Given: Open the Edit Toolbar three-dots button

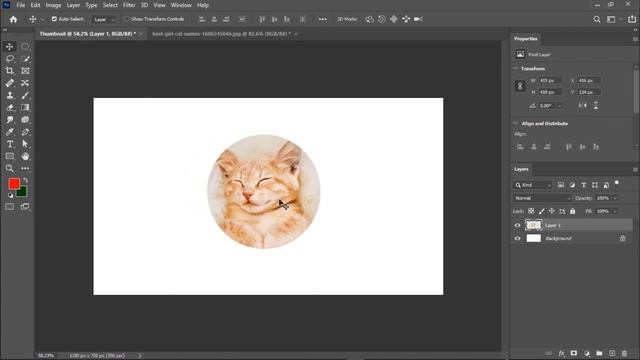Looking at the screenshot, I should [x=25, y=168].
